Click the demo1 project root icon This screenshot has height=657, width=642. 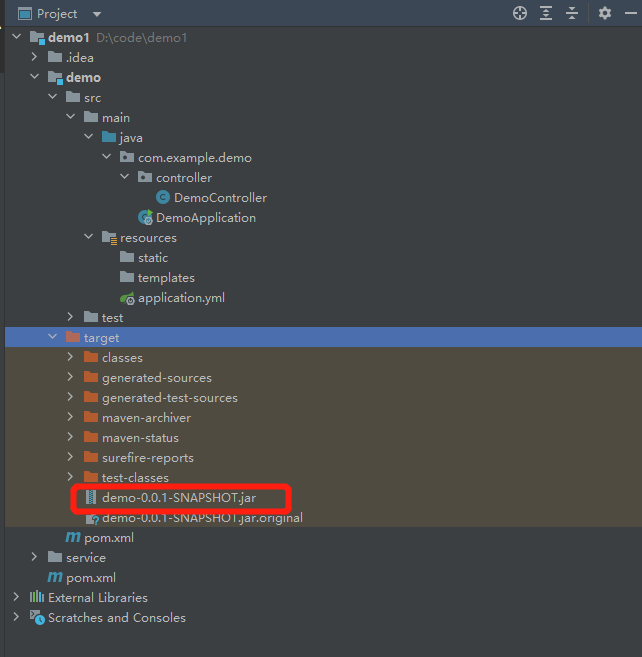(37, 38)
